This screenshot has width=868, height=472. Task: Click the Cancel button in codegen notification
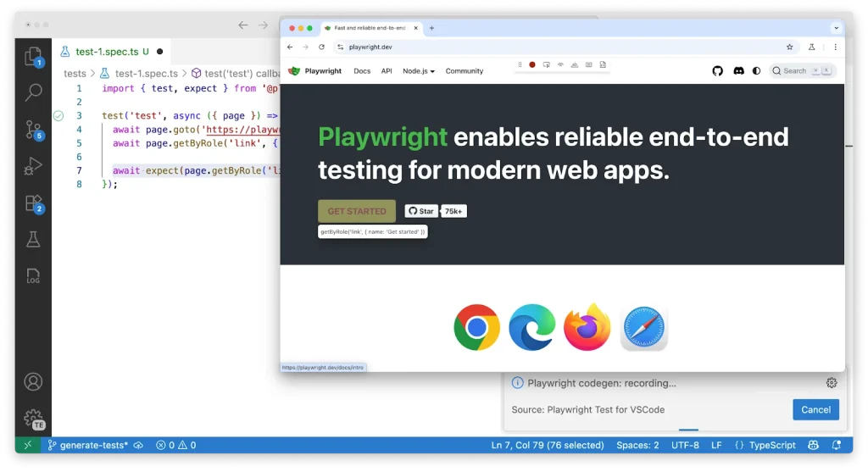pyautogui.click(x=815, y=409)
